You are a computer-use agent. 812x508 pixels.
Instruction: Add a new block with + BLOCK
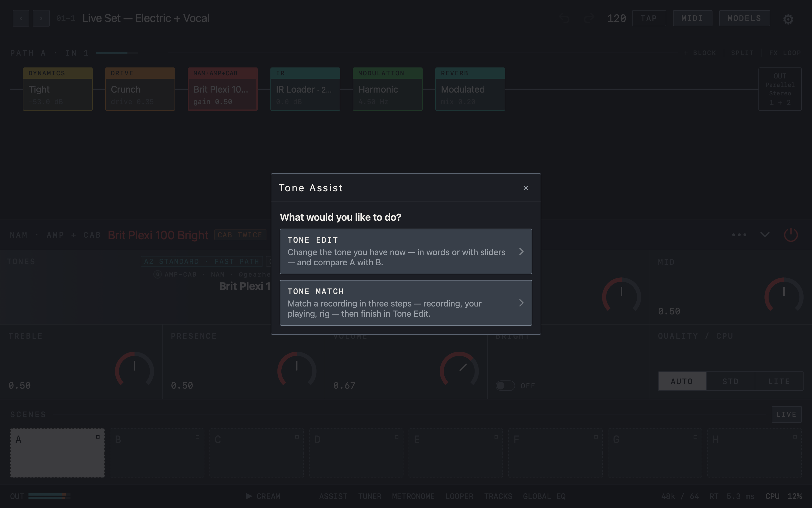(700, 53)
